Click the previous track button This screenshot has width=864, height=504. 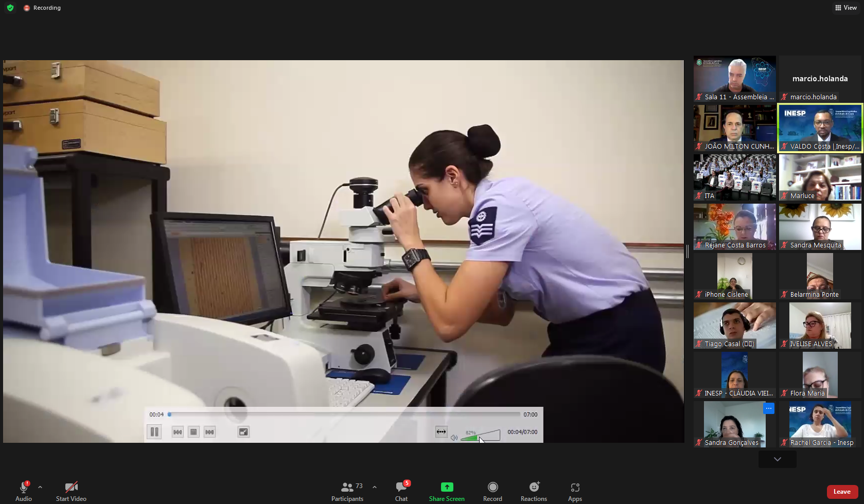(178, 432)
